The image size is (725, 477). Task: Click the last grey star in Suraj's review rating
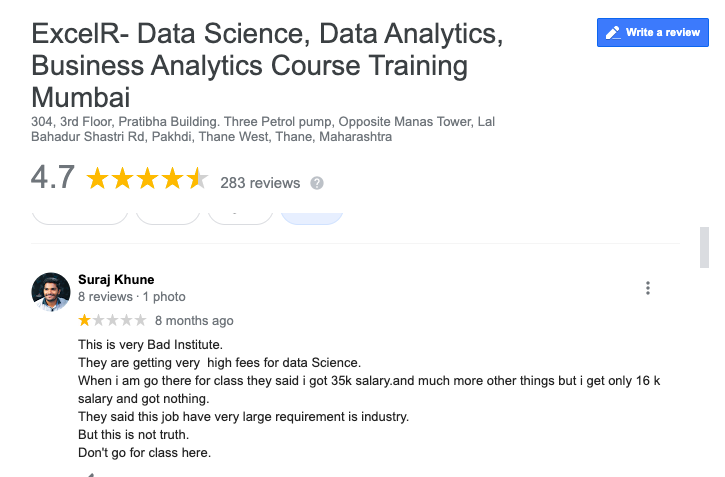click(x=141, y=321)
